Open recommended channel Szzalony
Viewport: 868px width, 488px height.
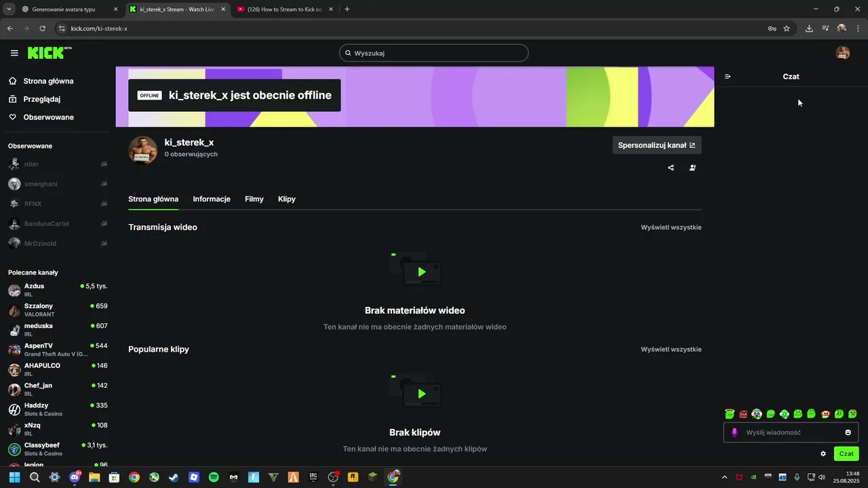click(x=58, y=310)
